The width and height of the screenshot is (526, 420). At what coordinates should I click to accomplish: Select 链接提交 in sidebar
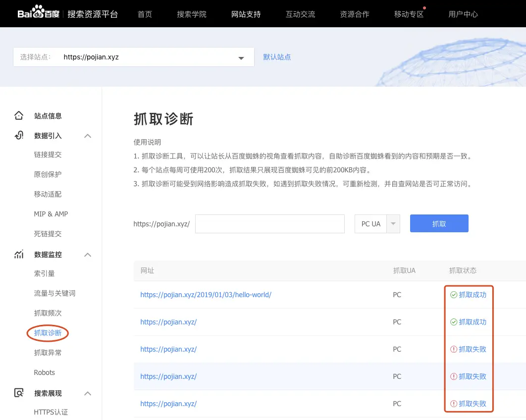coord(48,155)
